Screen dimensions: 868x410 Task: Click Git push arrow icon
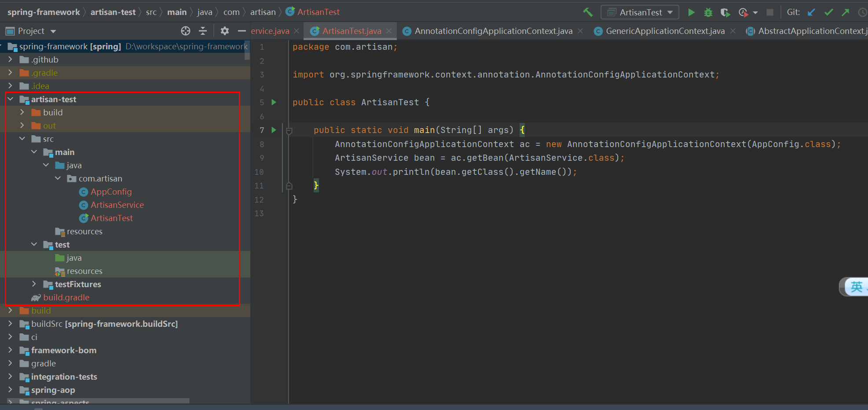[x=846, y=12]
